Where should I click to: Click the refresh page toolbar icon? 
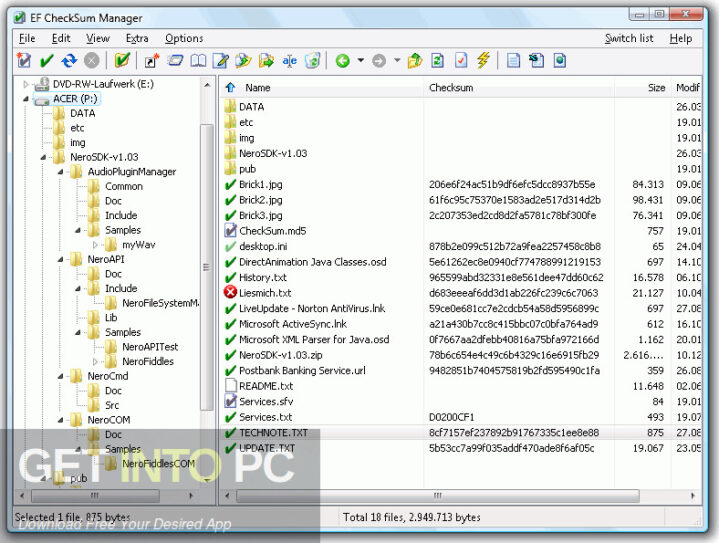pyautogui.click(x=438, y=60)
